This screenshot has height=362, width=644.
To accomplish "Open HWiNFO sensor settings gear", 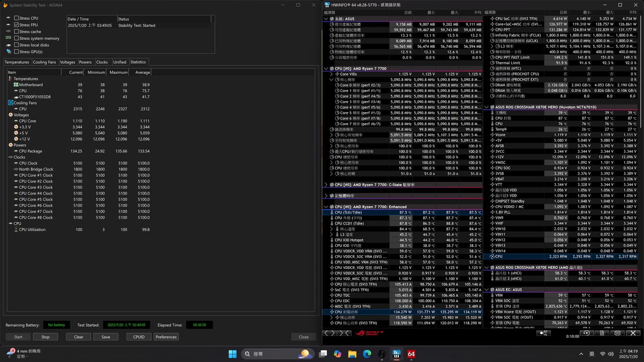I will point(617,333).
